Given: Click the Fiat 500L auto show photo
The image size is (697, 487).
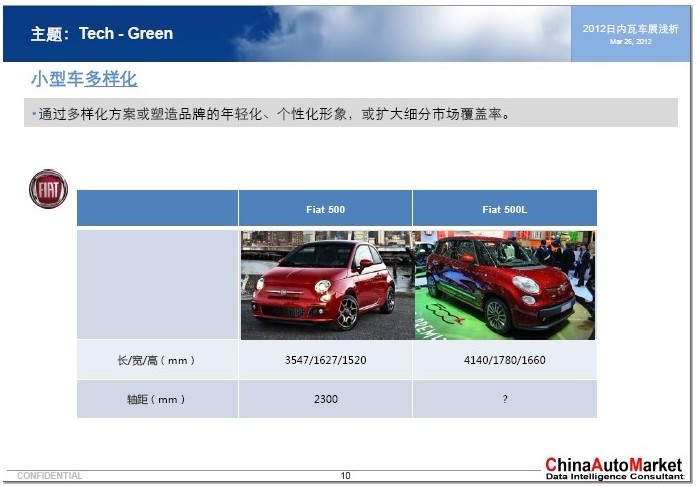Looking at the screenshot, I should pos(505,285).
